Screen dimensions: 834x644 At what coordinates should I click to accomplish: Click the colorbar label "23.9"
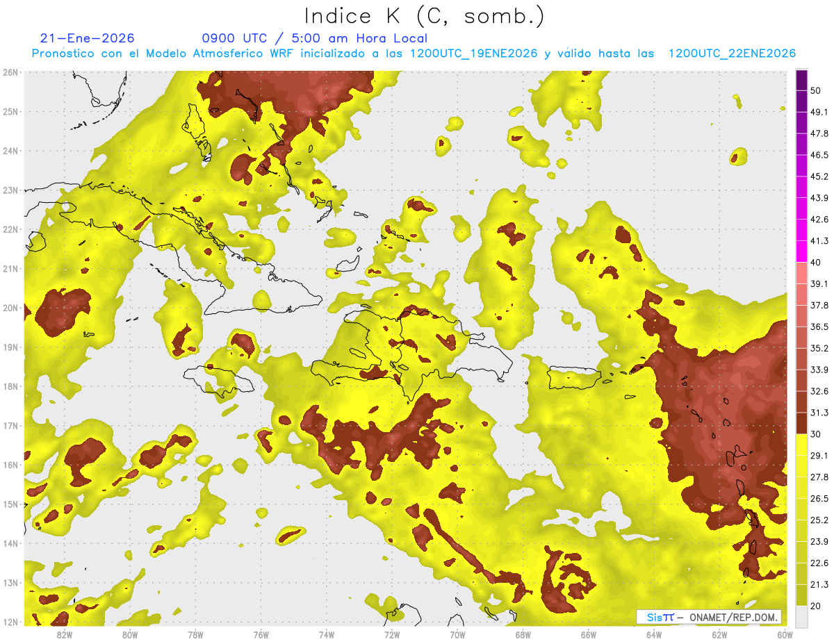(x=819, y=541)
